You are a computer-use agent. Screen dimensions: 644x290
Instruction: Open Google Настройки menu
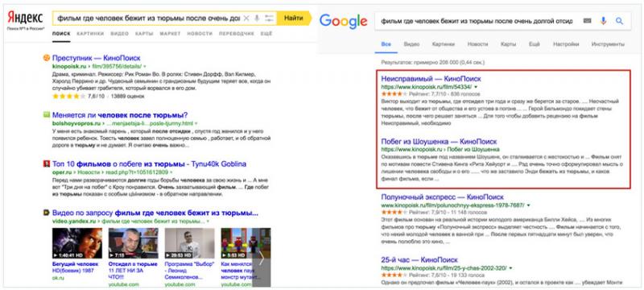click(566, 44)
